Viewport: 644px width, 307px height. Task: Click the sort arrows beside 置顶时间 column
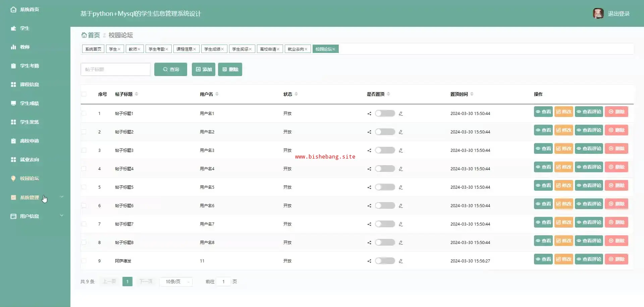point(472,94)
